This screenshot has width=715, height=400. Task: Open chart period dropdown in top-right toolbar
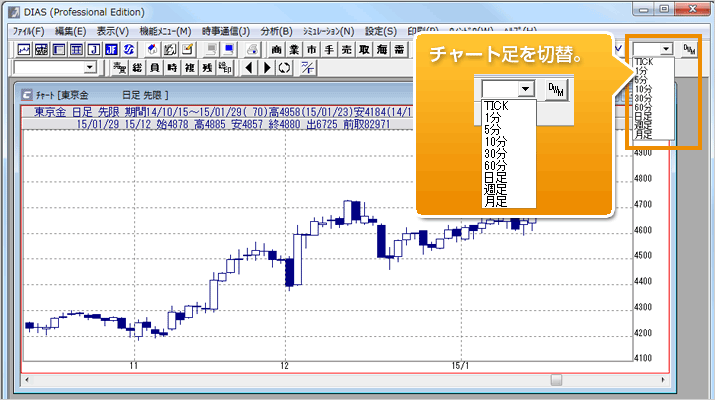tap(666, 49)
